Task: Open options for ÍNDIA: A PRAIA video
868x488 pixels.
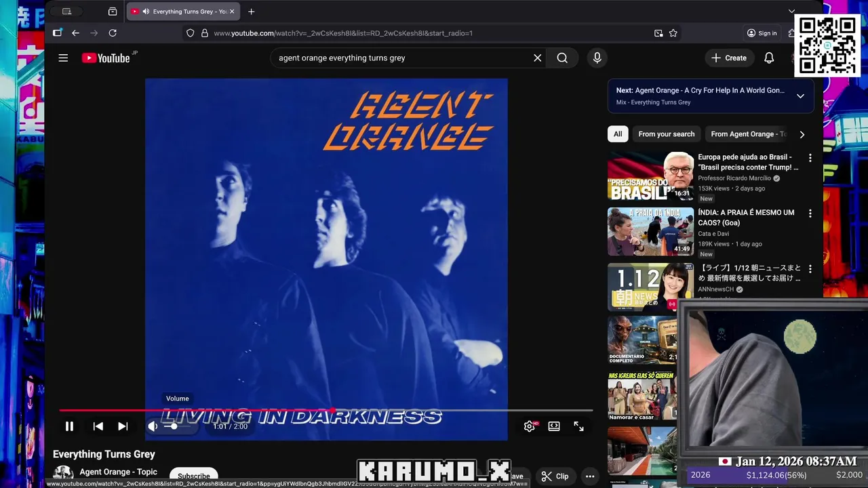Action: 810,213
